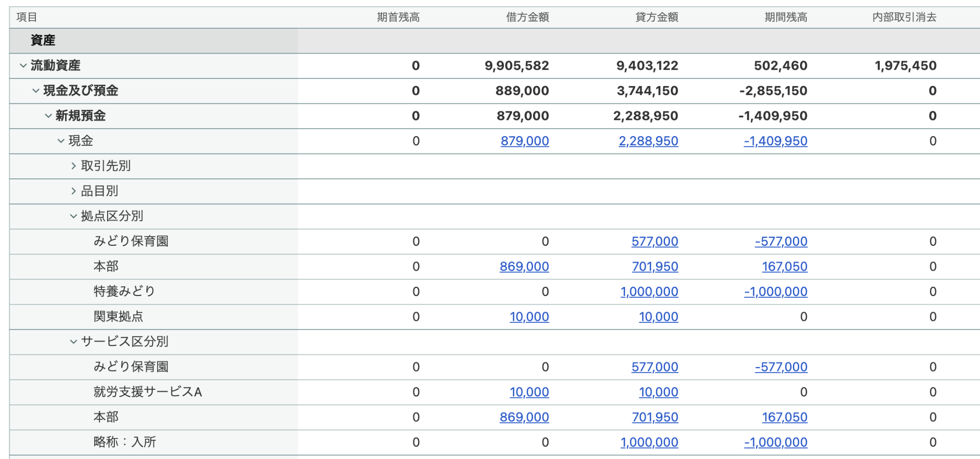Collapse the 現金 account row
Screen dimensions: 980x459
coord(61,141)
